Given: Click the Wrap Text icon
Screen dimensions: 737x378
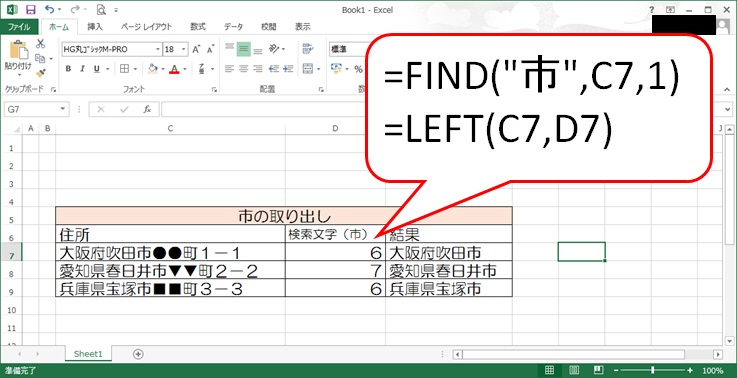Looking at the screenshot, I should 308,48.
